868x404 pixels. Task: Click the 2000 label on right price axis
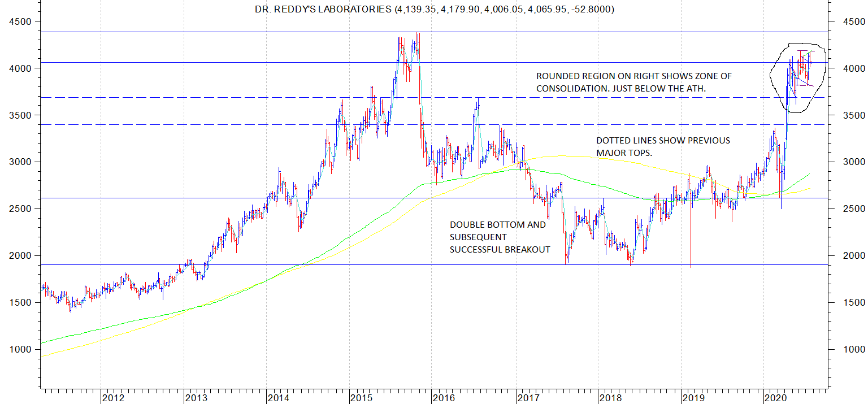click(847, 255)
